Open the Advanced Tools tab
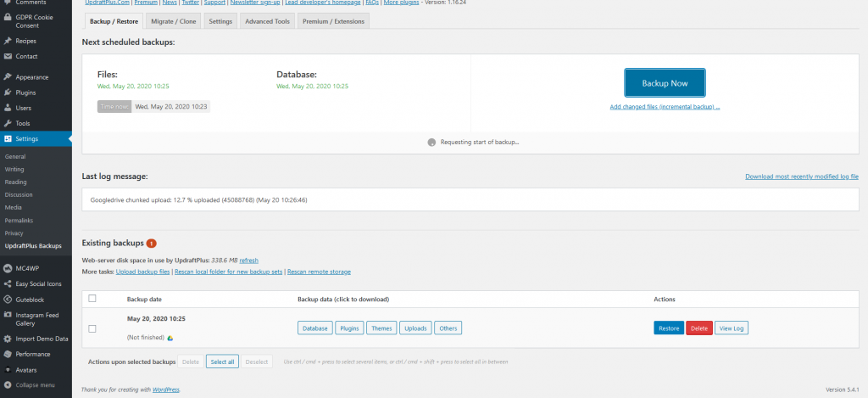Viewport: 868px width, 398px height. point(267,21)
